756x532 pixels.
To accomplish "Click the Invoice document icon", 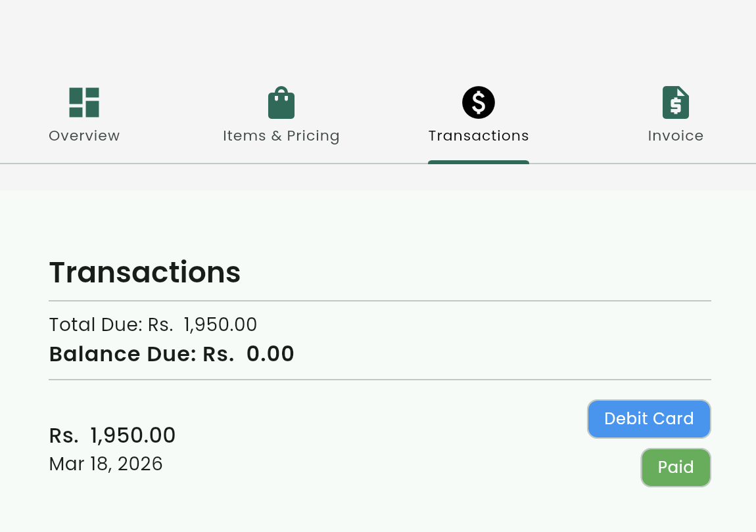I will pos(676,102).
